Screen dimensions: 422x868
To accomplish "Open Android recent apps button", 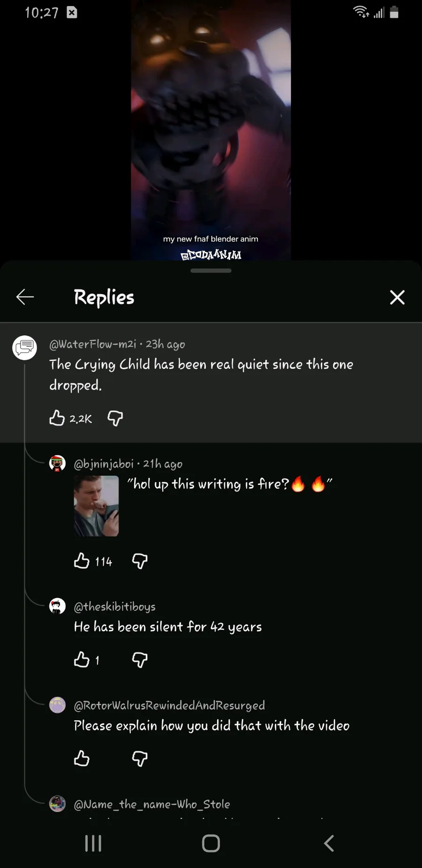I will click(93, 843).
